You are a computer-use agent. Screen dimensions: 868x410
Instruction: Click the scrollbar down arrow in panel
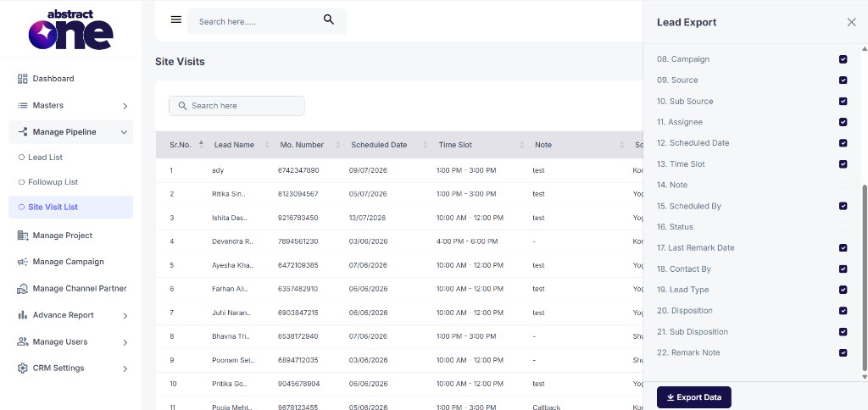coord(865,377)
